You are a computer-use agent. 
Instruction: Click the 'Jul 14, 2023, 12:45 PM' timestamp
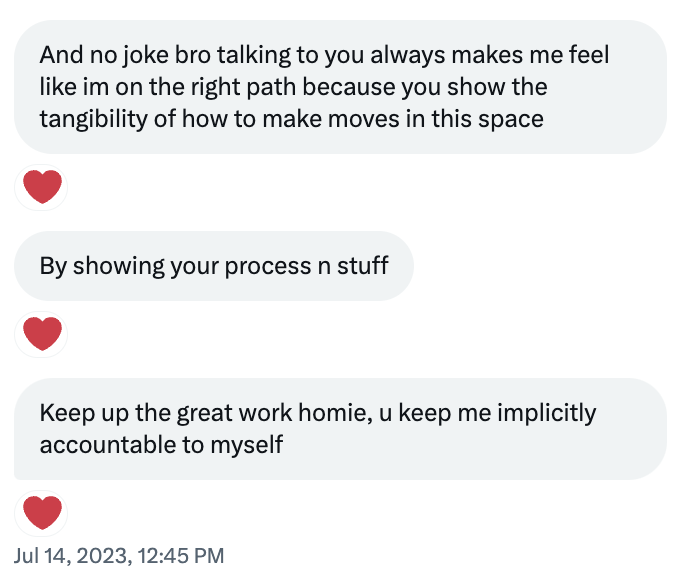point(119,555)
